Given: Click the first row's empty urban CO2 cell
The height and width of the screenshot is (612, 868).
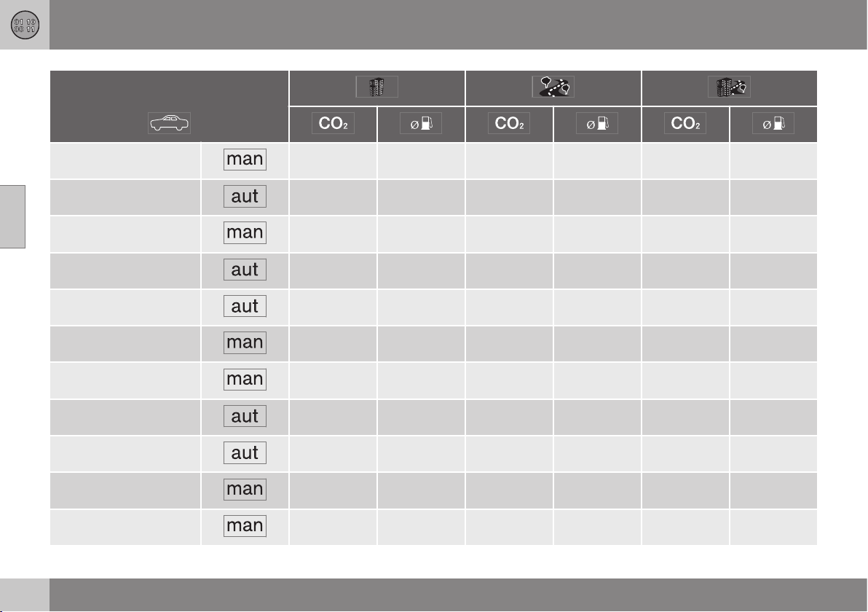Looking at the screenshot, I should [x=333, y=160].
